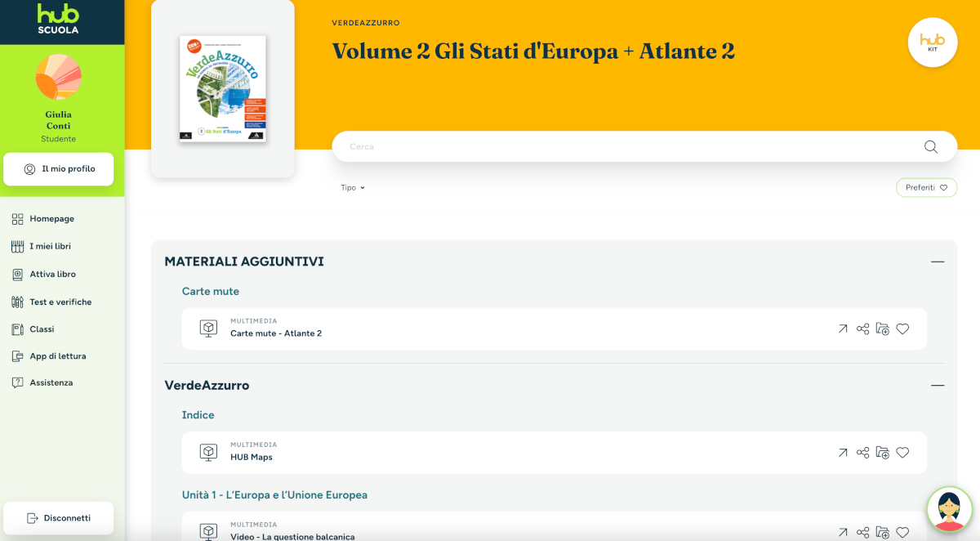Favorite Carte mute - Atlante 2 with heart
This screenshot has height=541, width=980.
[902, 329]
